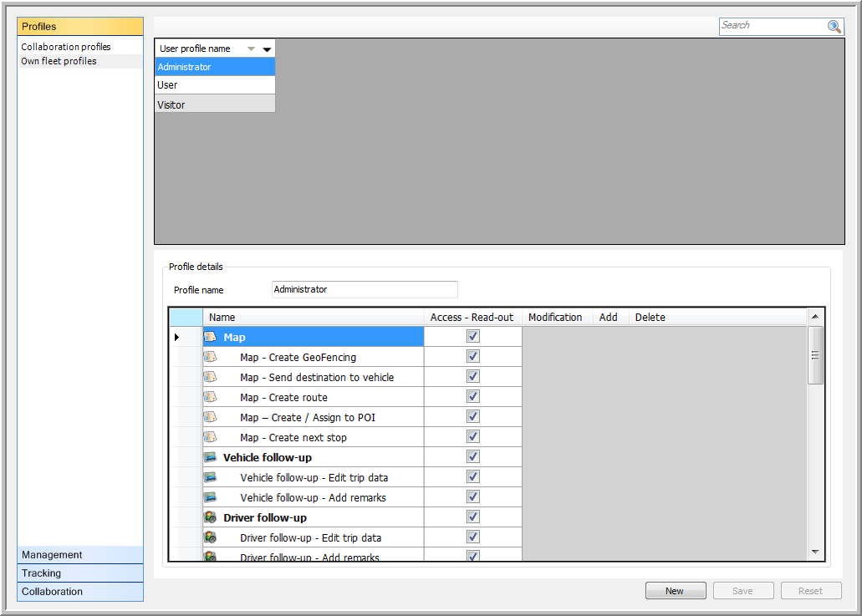Click the New button

click(675, 591)
